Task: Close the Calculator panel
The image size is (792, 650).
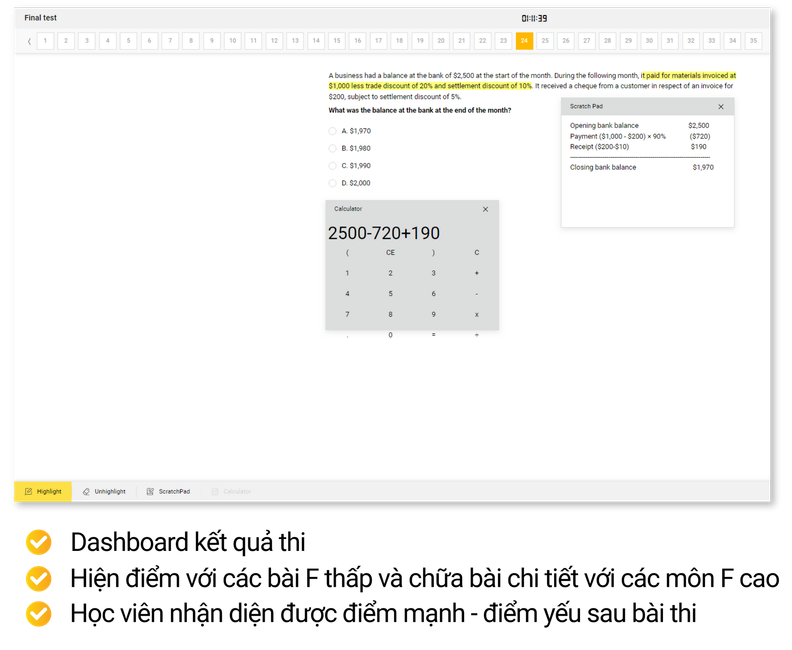Action: [485, 209]
